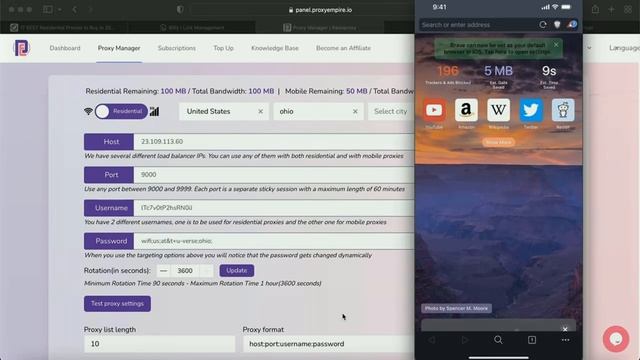The image size is (640, 360).
Task: Click Test proxy settings
Action: tap(118, 304)
